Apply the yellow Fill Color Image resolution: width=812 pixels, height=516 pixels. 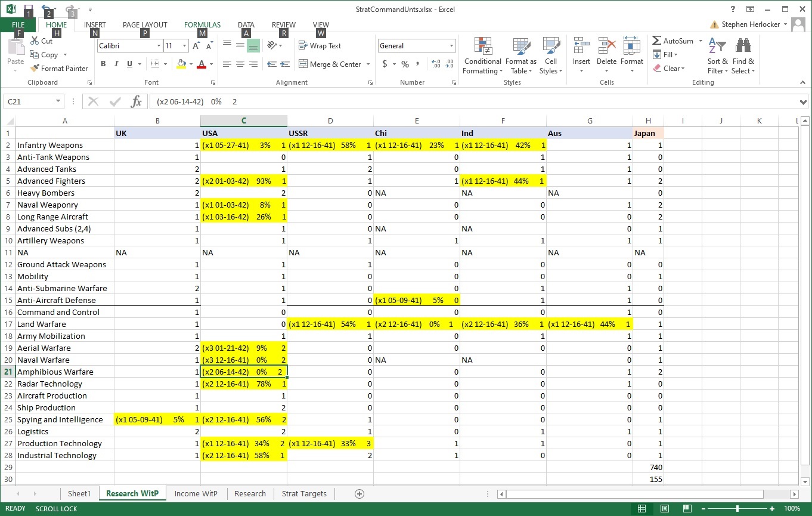[181, 64]
